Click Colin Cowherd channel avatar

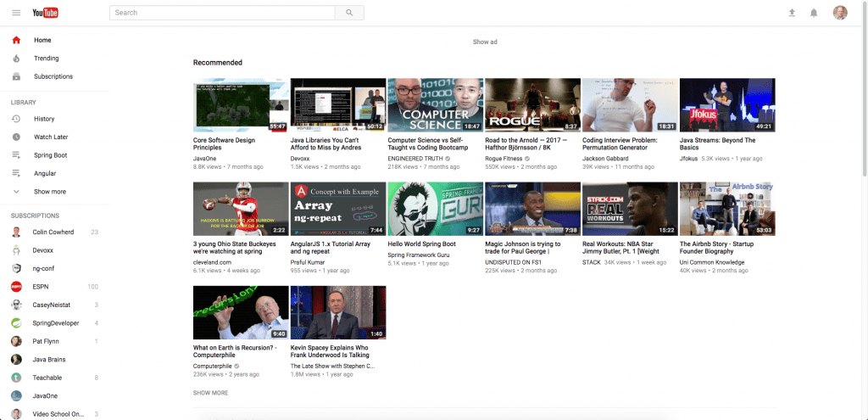click(17, 232)
